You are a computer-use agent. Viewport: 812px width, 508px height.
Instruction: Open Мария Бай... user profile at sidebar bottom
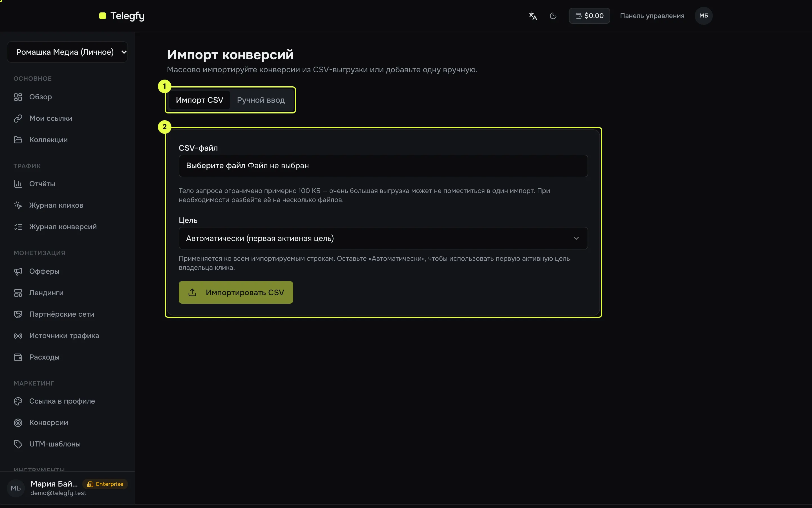click(x=54, y=484)
